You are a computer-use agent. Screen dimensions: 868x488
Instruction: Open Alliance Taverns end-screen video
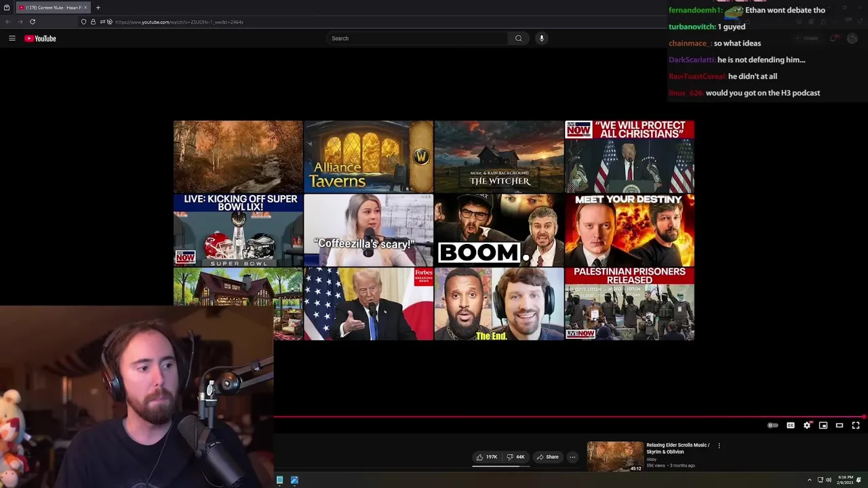click(x=368, y=157)
